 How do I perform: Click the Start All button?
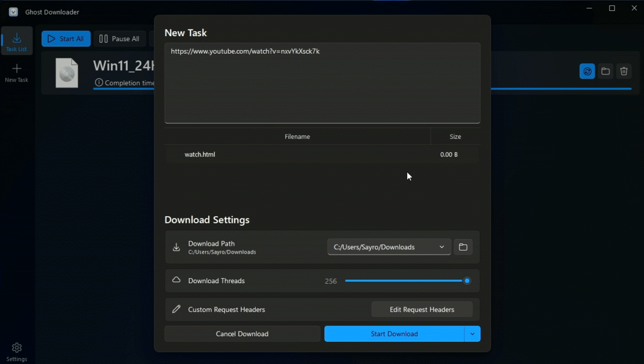(x=66, y=39)
